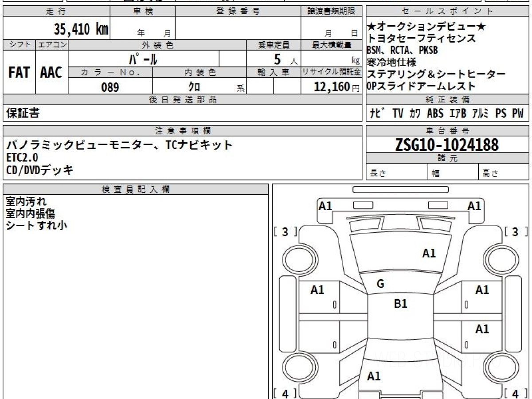Click the "シフト" header cell
532x399 pixels.
coord(19,45)
